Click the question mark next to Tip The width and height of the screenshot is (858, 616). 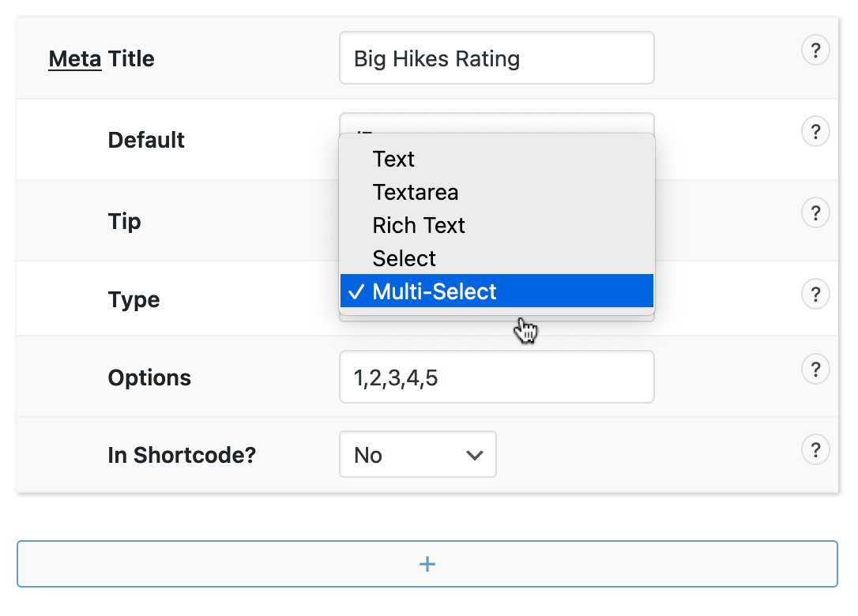tap(815, 212)
